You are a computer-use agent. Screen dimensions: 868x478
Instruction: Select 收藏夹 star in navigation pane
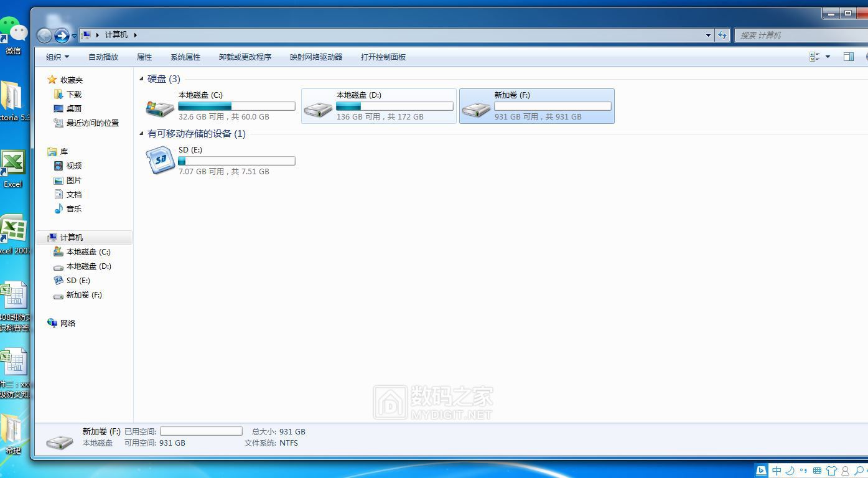pos(52,80)
